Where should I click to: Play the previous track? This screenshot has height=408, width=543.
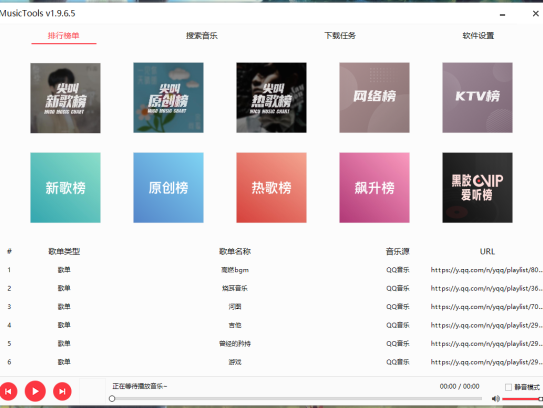8,391
